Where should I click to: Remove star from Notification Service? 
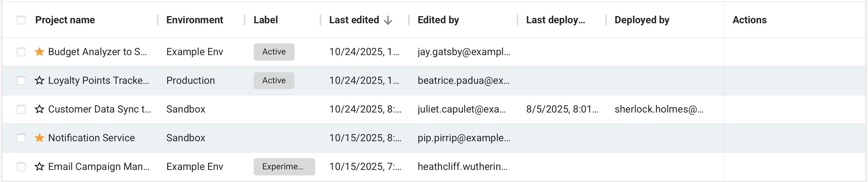pos(40,138)
